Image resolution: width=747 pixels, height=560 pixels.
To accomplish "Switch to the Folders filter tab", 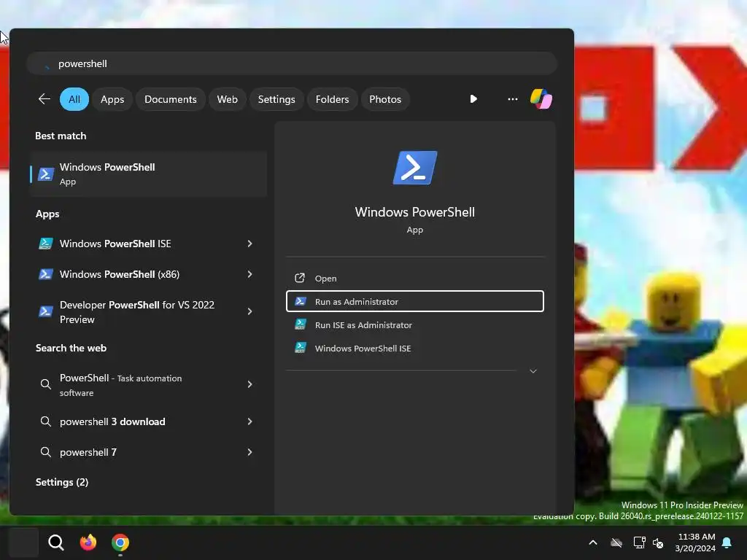I will (x=332, y=99).
